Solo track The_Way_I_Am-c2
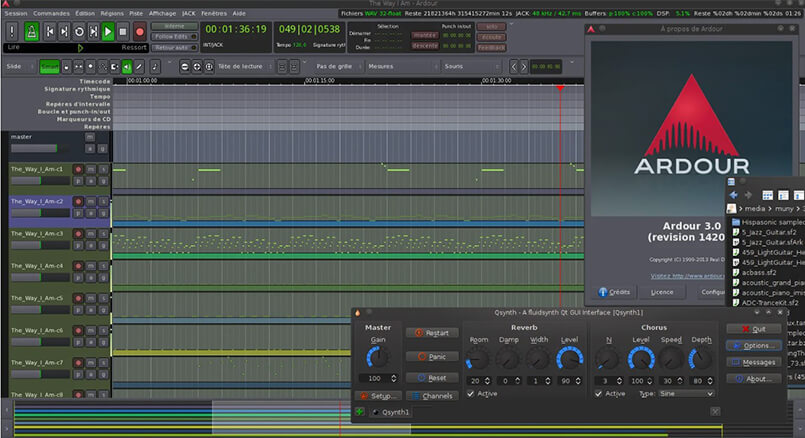Viewport: 805px width, 438px height. pyautogui.click(x=102, y=201)
